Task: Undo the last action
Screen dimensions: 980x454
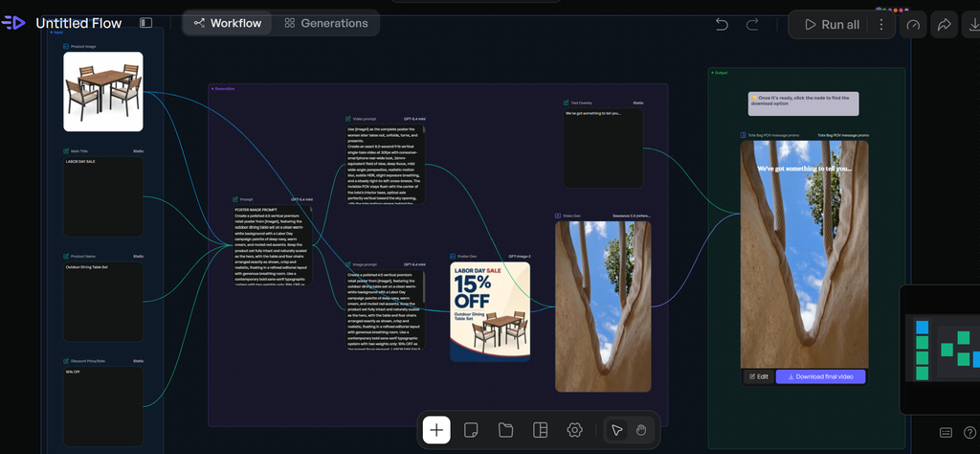Action: pyautogui.click(x=722, y=24)
